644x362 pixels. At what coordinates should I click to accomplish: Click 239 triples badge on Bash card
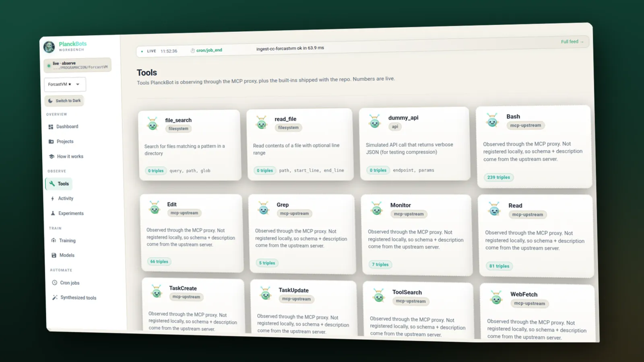click(x=498, y=177)
